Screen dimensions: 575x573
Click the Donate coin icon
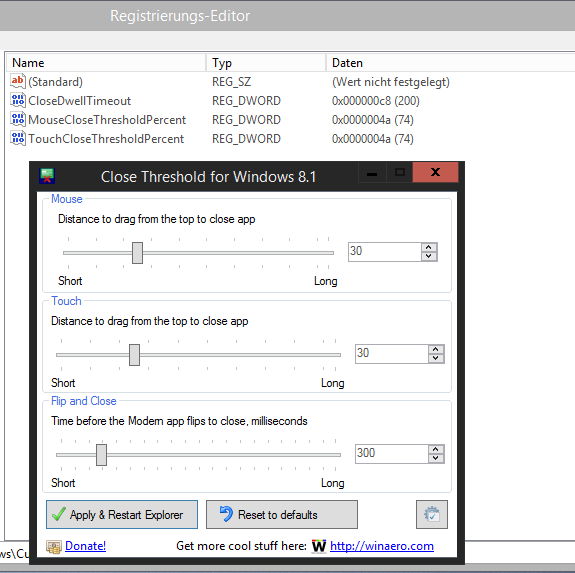coord(54,547)
